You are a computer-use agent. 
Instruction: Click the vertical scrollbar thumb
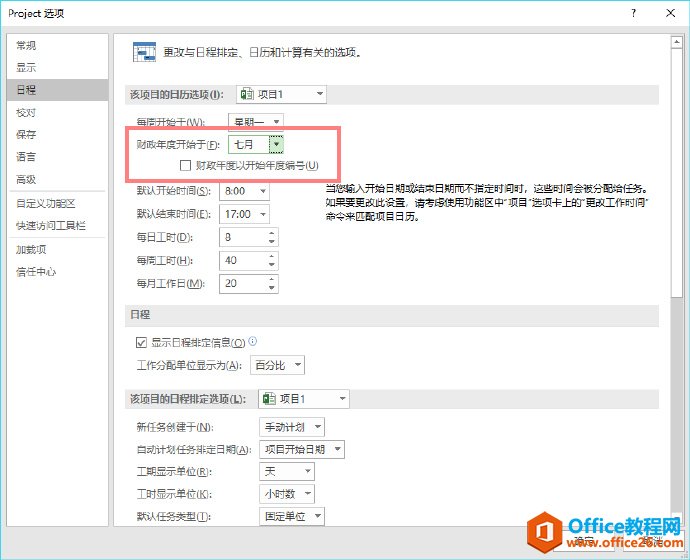click(676, 174)
